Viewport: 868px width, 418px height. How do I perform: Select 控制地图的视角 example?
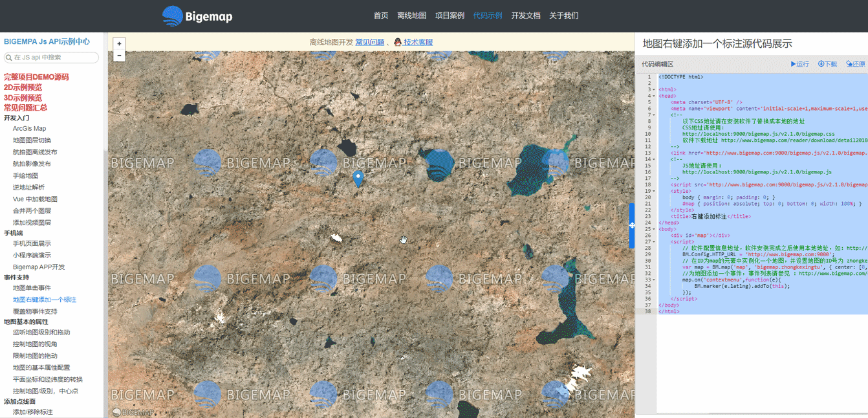tap(35, 344)
